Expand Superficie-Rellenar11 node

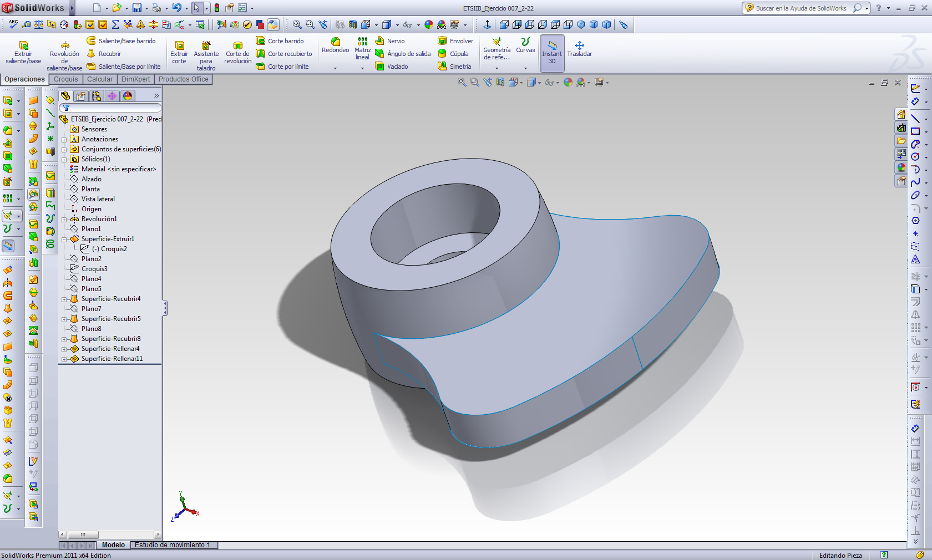coord(64,359)
